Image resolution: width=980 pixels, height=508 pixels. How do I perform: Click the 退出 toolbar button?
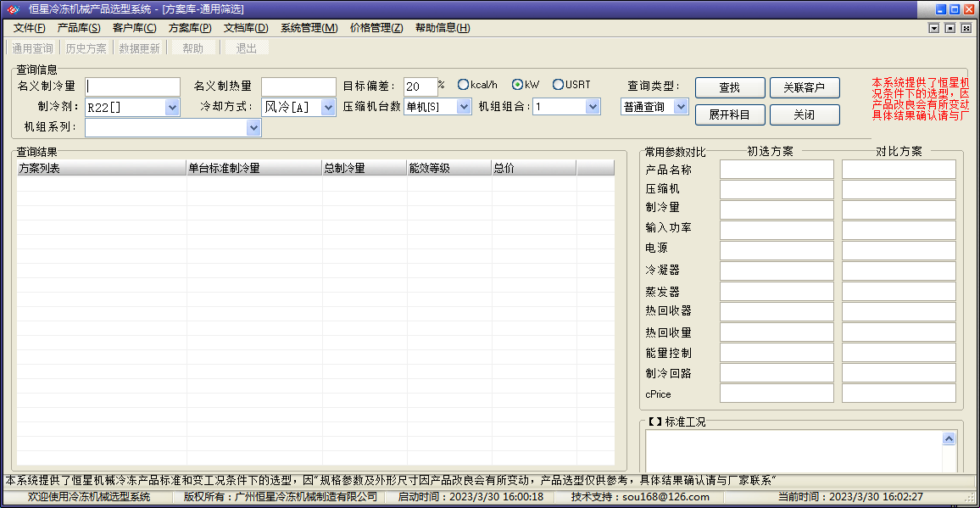click(x=246, y=48)
